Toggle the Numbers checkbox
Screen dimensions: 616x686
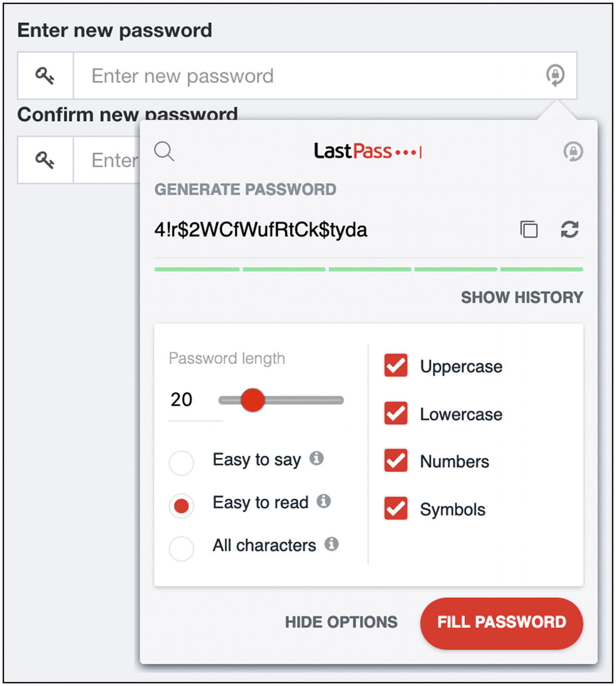tap(396, 461)
